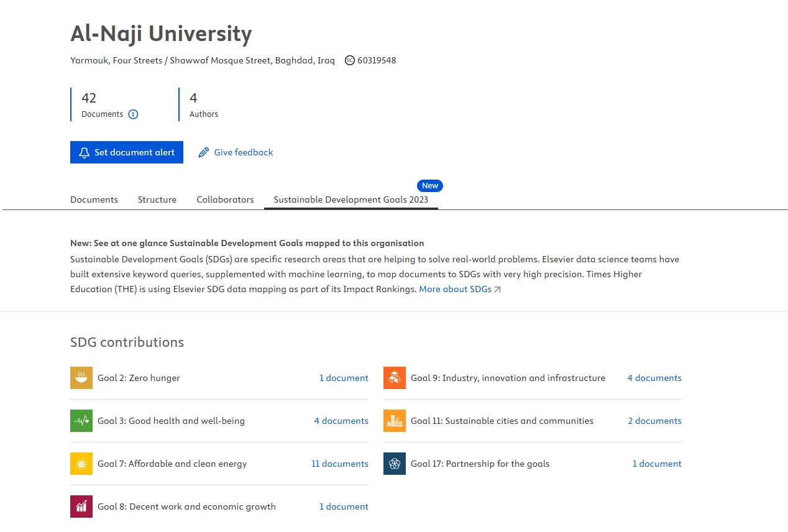This screenshot has width=788, height=532.
Task: View the 2 documents for Goal 11
Action: [x=654, y=421]
